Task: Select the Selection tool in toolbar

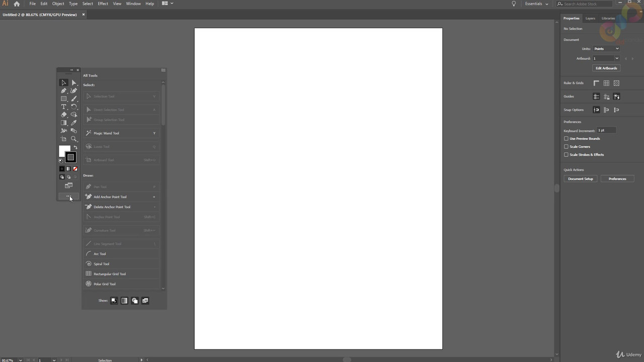Action: pyautogui.click(x=63, y=82)
